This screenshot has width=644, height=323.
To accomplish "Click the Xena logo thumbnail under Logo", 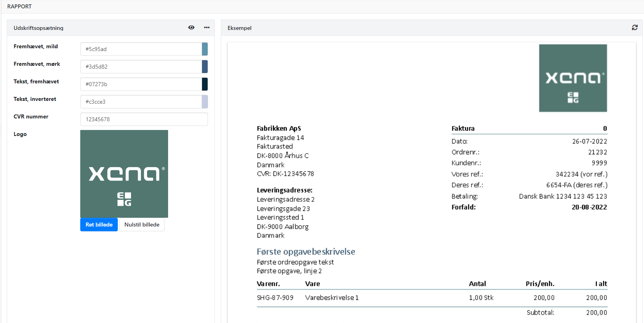I will point(124,173).
